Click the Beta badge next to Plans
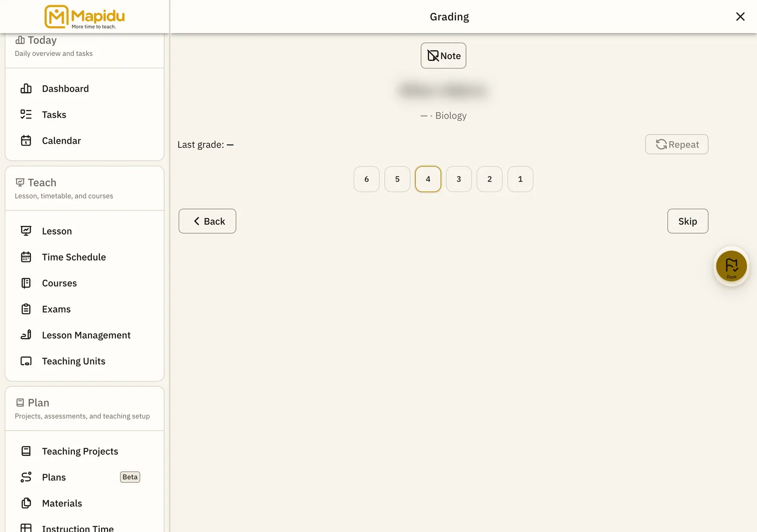757x532 pixels. point(130,477)
